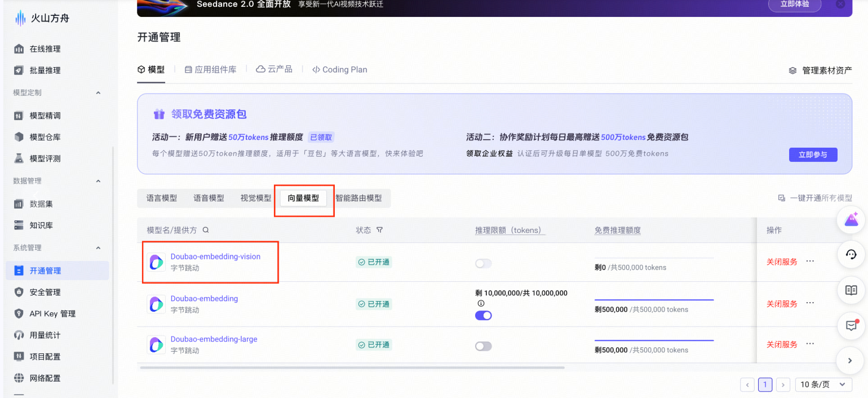Screen dimensions: 868x398
Task: Click the 管理素材资产 layers icon
Action: [x=792, y=70]
